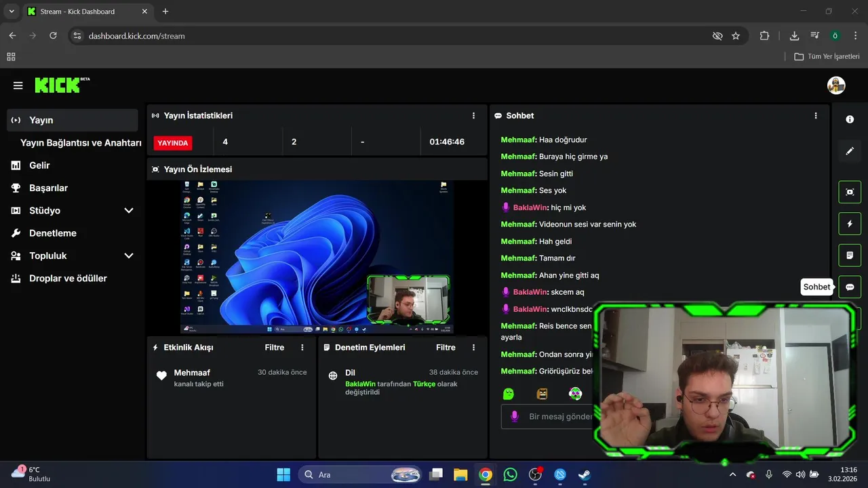868x488 pixels.
Task: Bookmark this page with the star
Action: coord(736,36)
